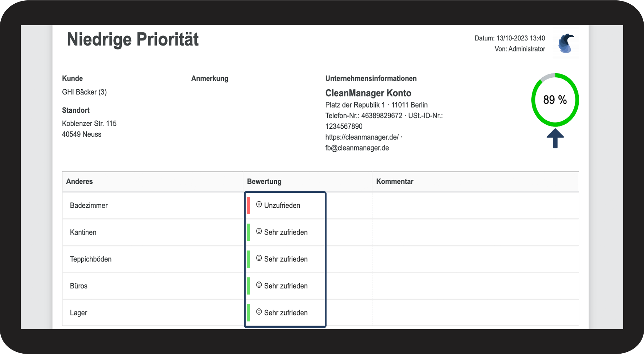Select the Bewertung column header
This screenshot has height=354, width=644.
[x=264, y=182]
